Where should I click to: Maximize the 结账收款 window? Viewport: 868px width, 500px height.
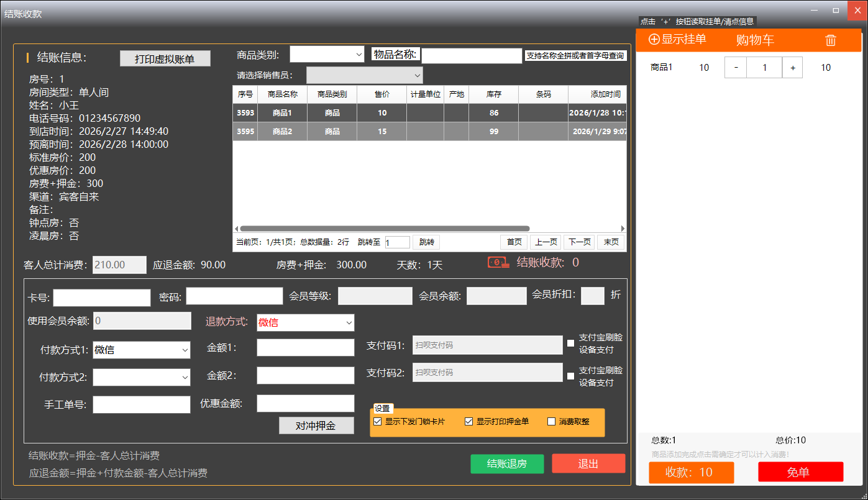pos(835,10)
